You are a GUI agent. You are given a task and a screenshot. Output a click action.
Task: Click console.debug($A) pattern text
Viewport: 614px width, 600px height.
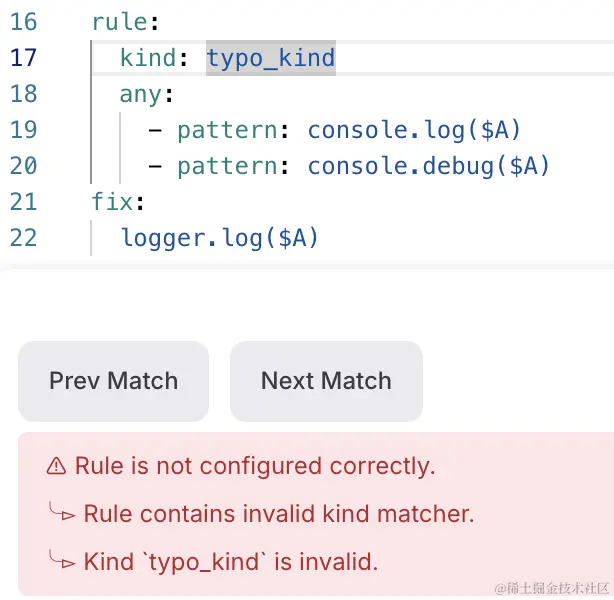(429, 166)
